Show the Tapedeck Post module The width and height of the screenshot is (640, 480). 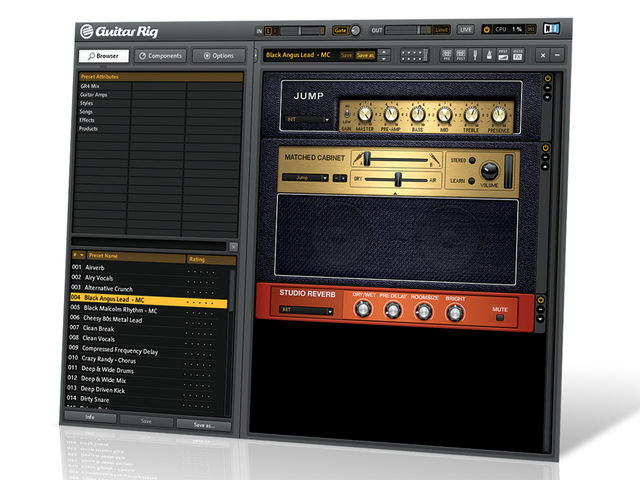[461, 55]
